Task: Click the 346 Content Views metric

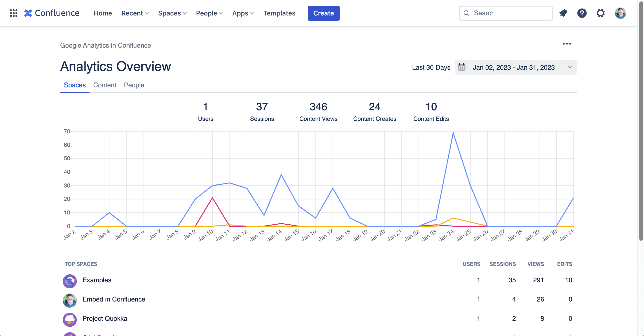Action: tap(318, 112)
